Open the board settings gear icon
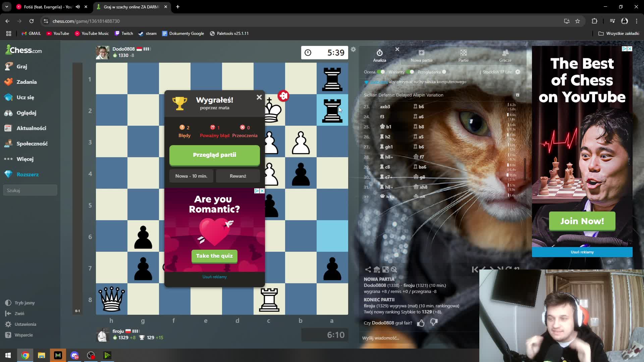This screenshot has height=362, width=644. tap(353, 49)
